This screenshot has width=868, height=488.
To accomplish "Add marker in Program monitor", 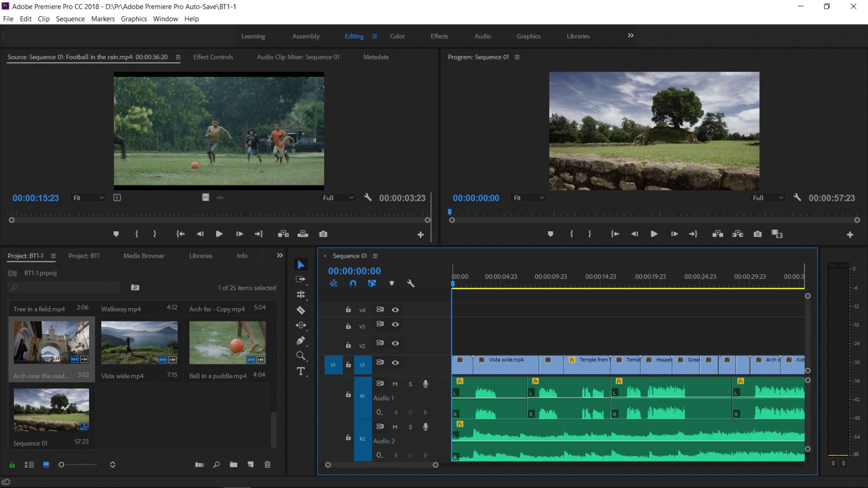I will point(550,234).
